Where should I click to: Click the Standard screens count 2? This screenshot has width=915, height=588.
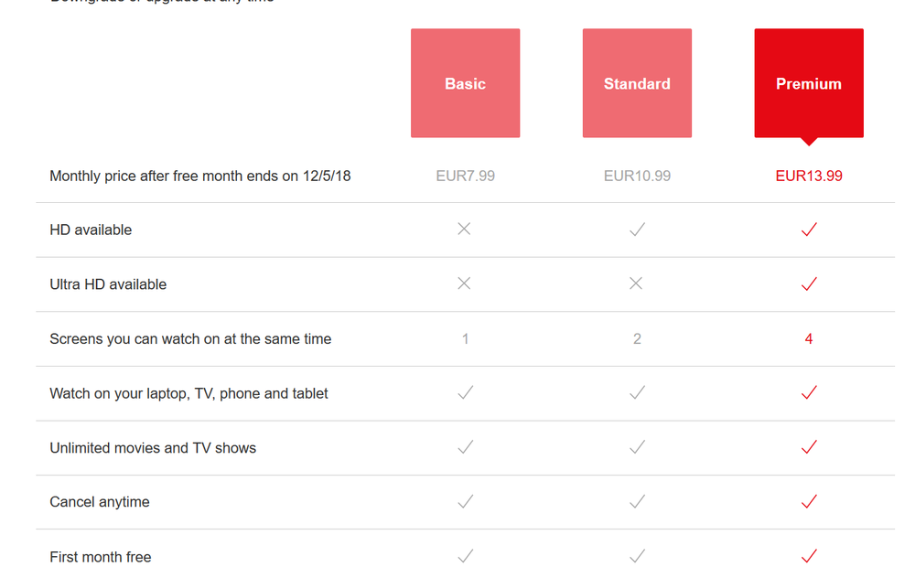pyautogui.click(x=637, y=338)
